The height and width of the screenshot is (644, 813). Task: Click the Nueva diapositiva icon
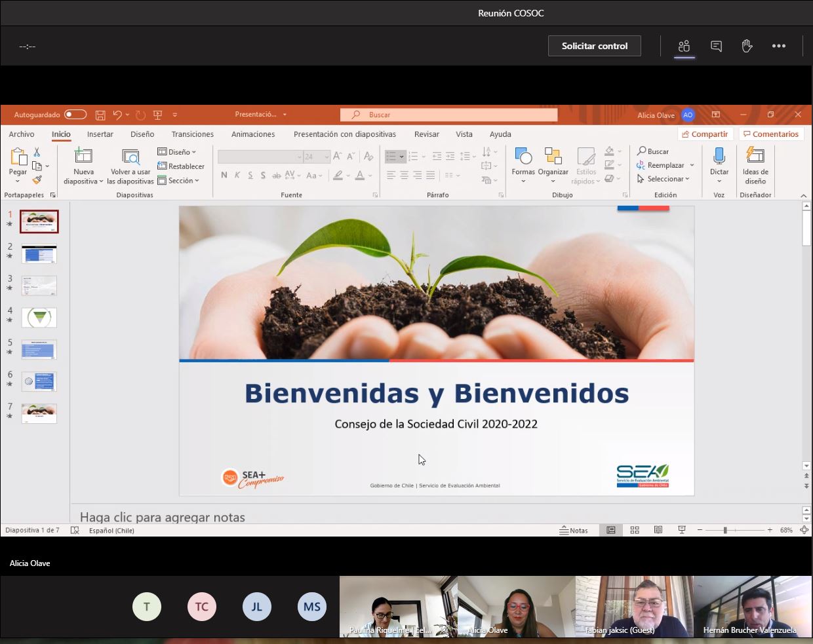83,156
